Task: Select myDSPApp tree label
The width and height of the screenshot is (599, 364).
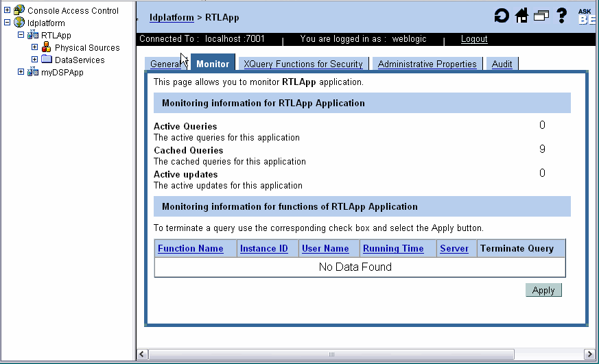Action: click(x=62, y=73)
